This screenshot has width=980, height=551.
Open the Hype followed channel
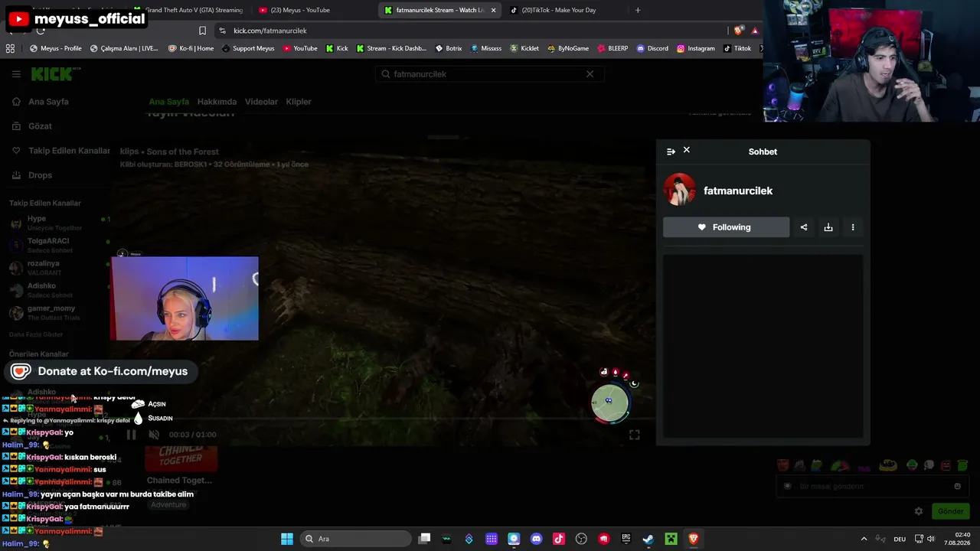[x=57, y=223]
